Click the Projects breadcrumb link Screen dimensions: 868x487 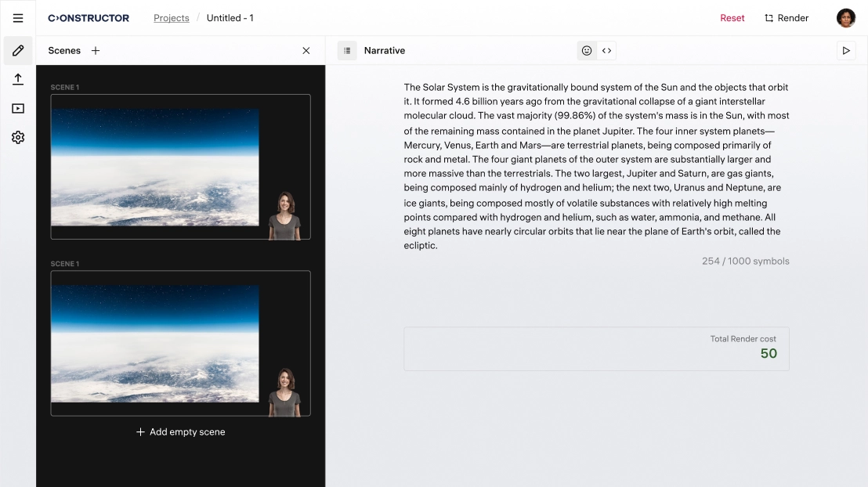pos(172,18)
